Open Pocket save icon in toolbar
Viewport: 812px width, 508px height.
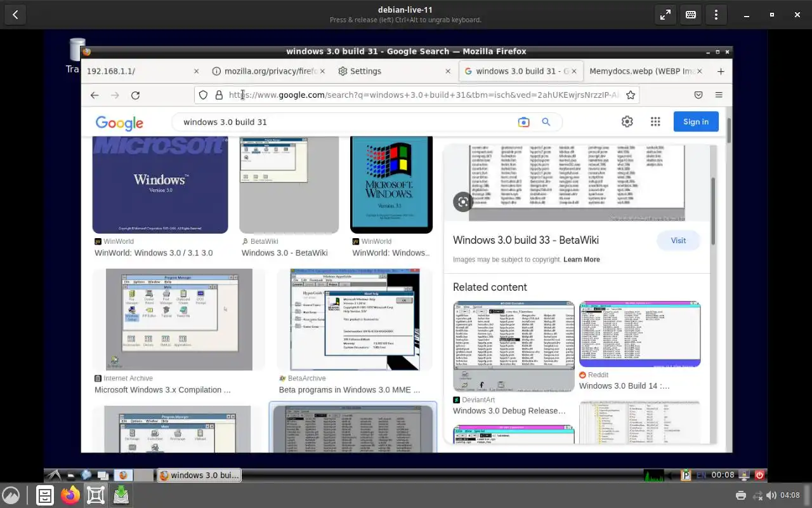coord(698,95)
